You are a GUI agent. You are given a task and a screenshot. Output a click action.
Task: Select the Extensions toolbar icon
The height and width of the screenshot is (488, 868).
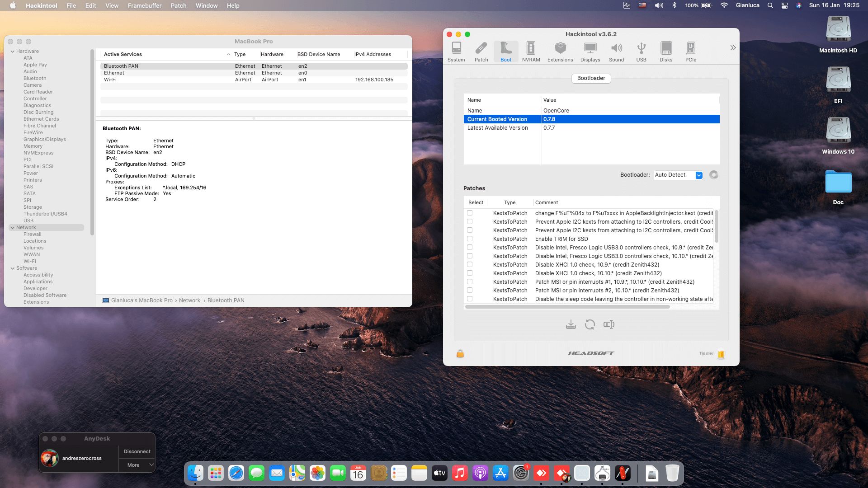pyautogui.click(x=560, y=52)
